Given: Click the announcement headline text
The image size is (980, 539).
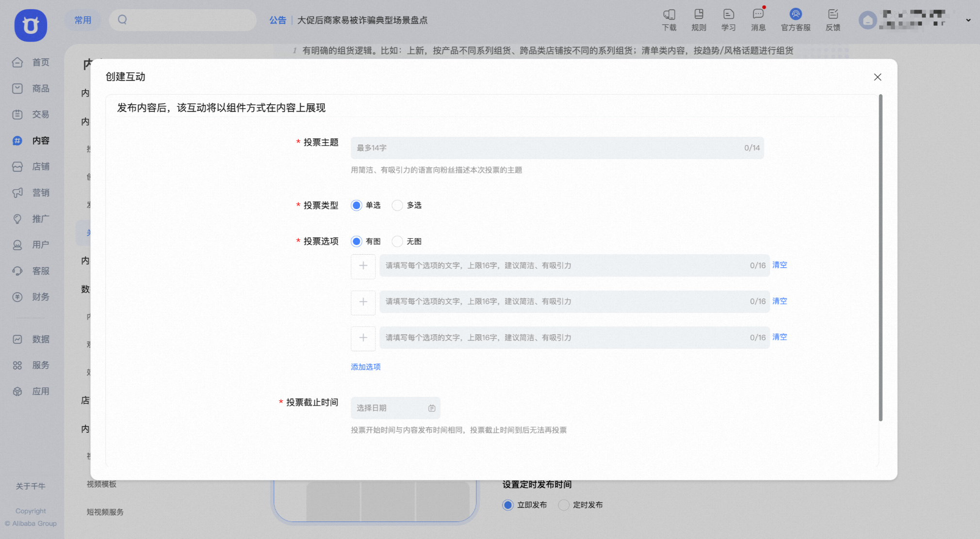Looking at the screenshot, I should [x=362, y=20].
